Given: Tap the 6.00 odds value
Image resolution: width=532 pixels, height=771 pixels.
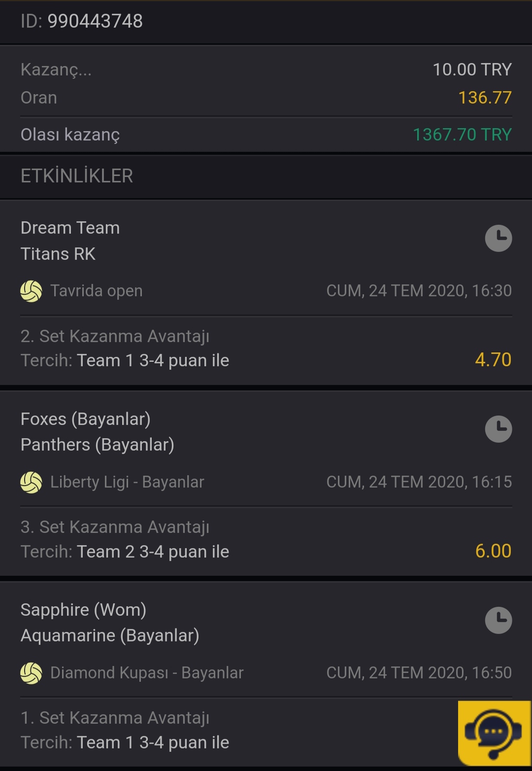Looking at the screenshot, I should click(x=493, y=551).
